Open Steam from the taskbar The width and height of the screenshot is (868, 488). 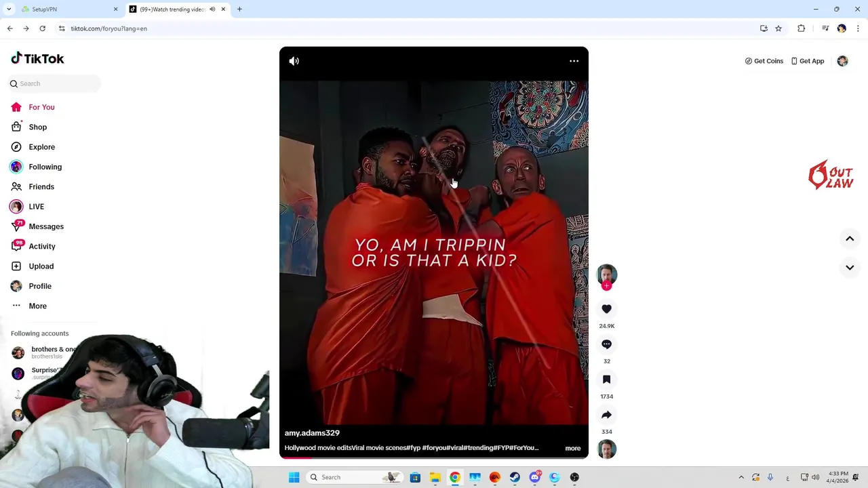pyautogui.click(x=515, y=477)
